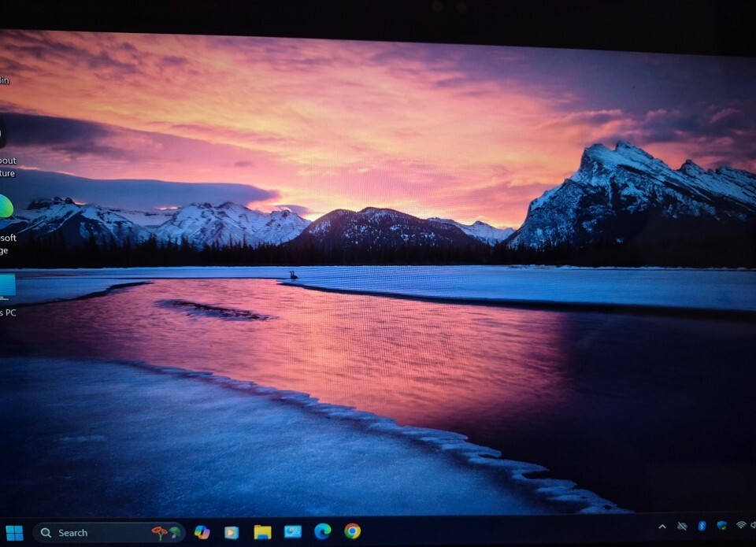Open the Windows Start menu
Viewport: 756px width, 547px height.
click(x=14, y=533)
